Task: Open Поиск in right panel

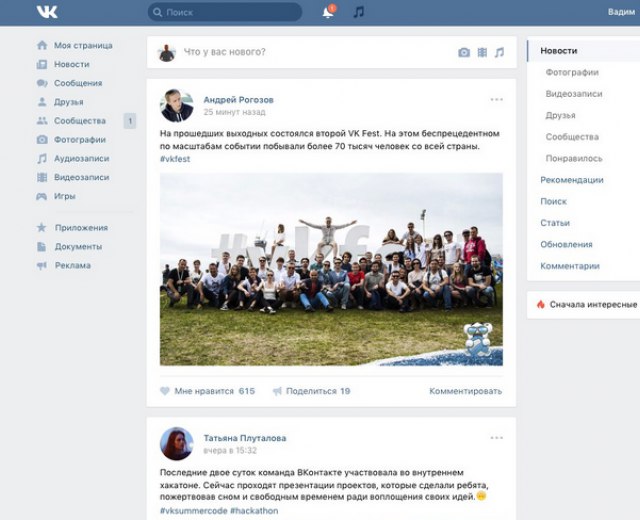Action: [x=553, y=201]
